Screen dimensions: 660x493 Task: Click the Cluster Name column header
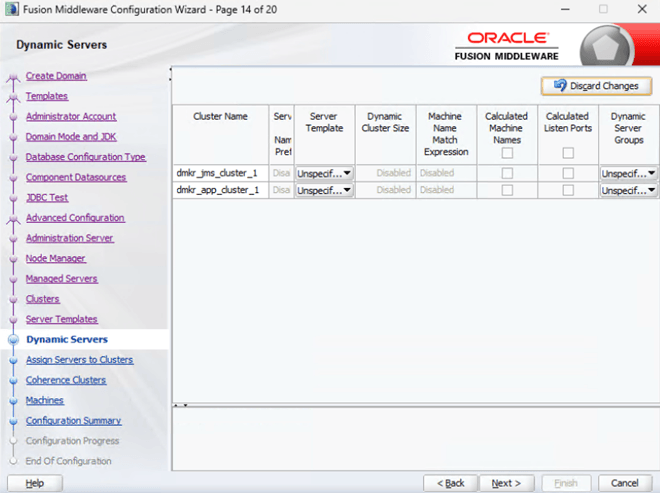click(221, 135)
